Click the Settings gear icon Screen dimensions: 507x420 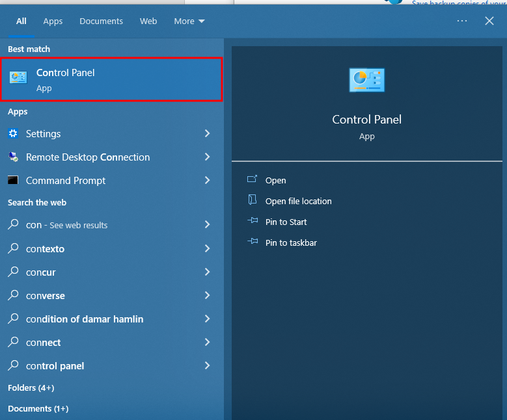13,133
